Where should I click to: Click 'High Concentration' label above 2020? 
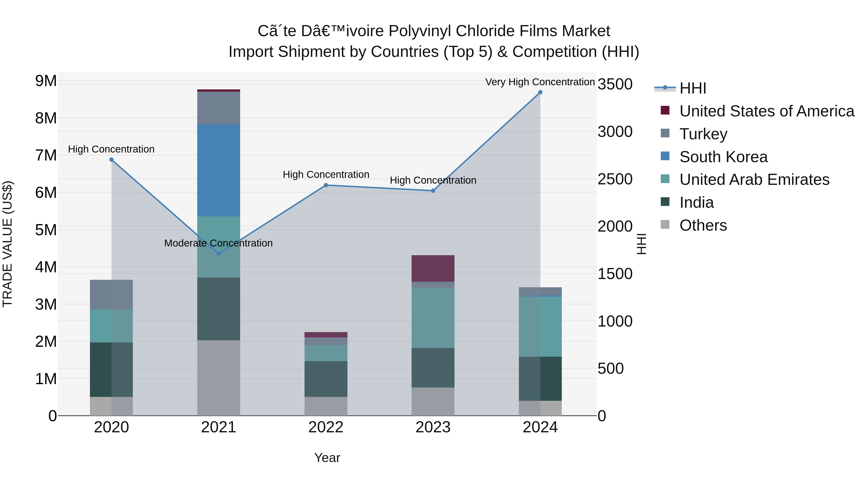pyautogui.click(x=111, y=149)
